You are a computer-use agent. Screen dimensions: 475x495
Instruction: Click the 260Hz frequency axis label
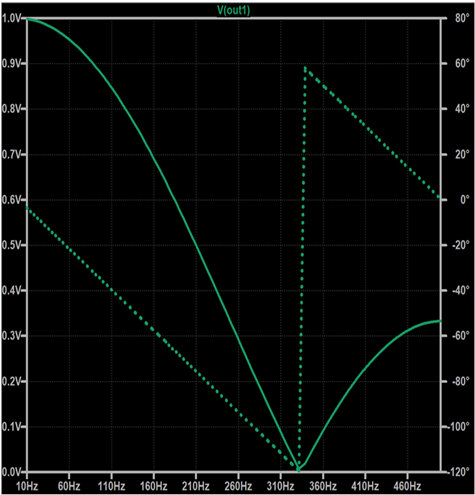coord(238,486)
